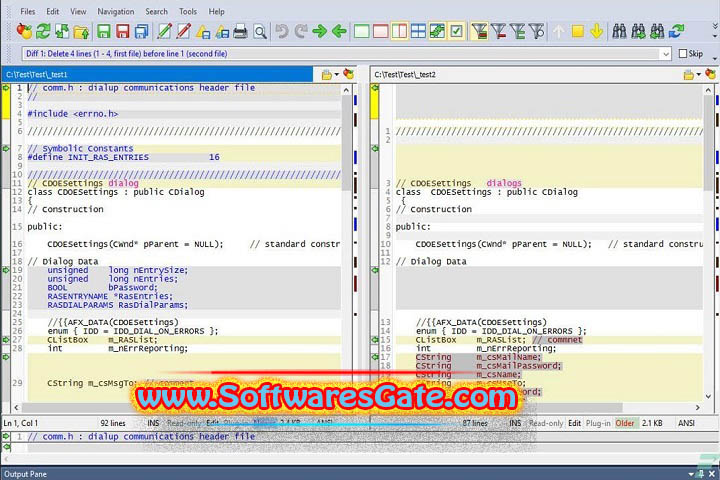Open the Tools menu
This screenshot has width=720, height=480.
pos(188,11)
